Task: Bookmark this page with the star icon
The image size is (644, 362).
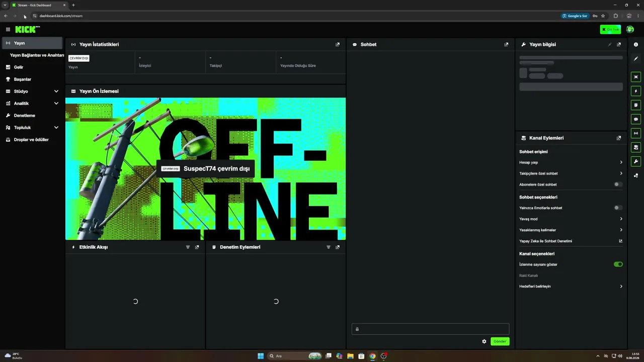Action: pyautogui.click(x=603, y=16)
